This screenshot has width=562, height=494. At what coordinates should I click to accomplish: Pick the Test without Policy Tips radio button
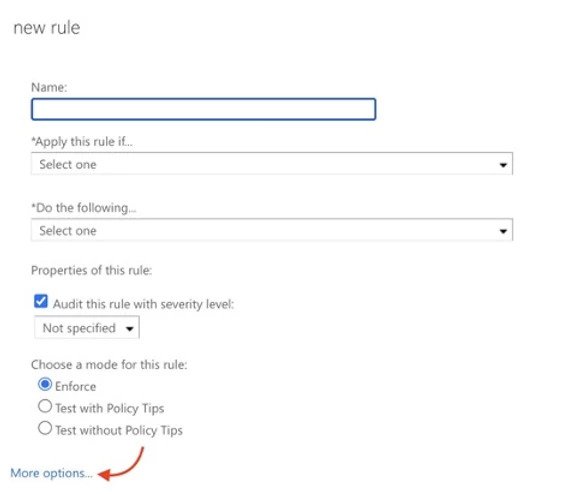[45, 428]
